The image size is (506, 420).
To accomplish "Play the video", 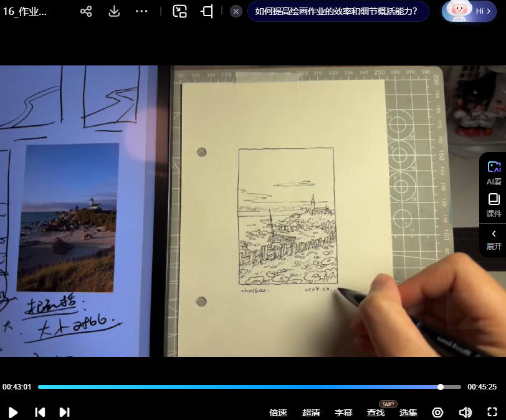I will tap(12, 412).
